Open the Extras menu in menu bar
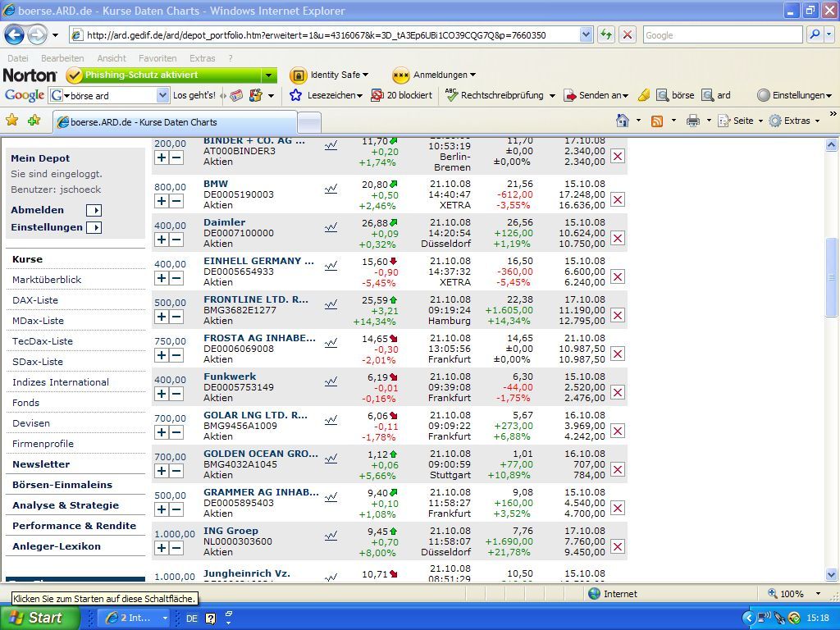 (x=203, y=58)
